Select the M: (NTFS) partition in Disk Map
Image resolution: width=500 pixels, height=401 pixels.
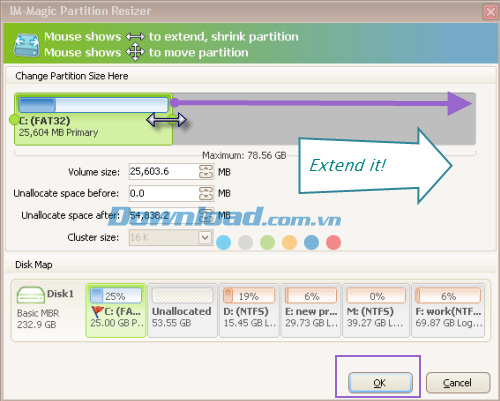point(376,311)
